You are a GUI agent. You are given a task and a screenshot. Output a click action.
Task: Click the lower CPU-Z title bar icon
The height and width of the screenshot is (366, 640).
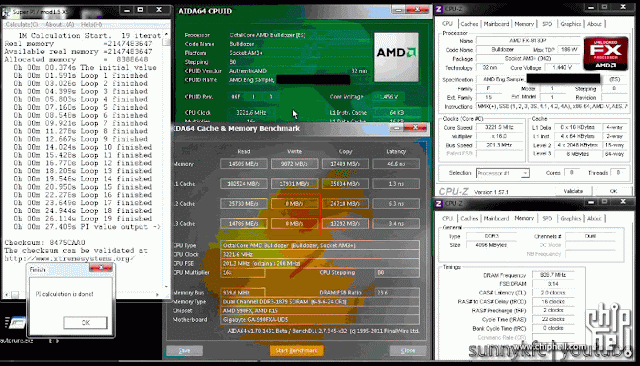pyautogui.click(x=439, y=203)
